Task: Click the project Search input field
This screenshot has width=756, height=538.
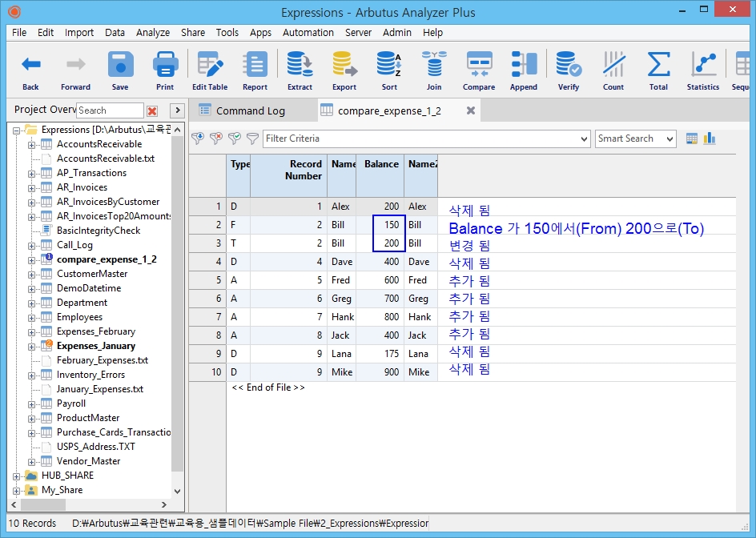Action: (110, 110)
